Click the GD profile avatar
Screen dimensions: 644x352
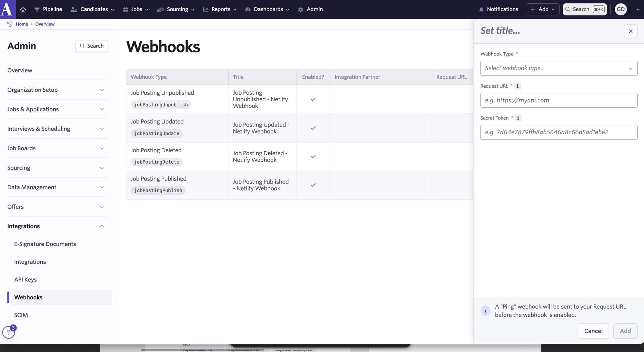click(x=620, y=9)
